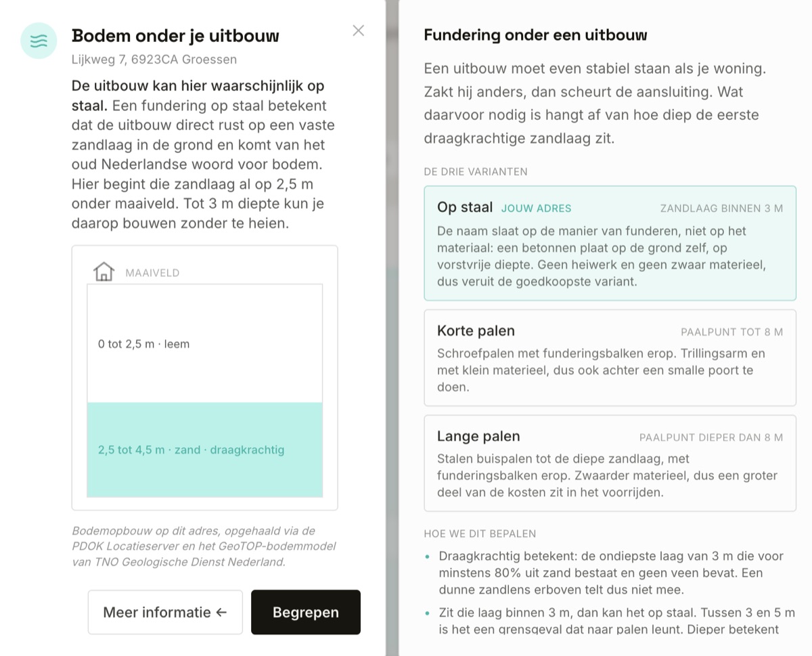Image resolution: width=812 pixels, height=656 pixels.
Task: Click the leem layer 0 tot 2,5 m
Action: 204,344
